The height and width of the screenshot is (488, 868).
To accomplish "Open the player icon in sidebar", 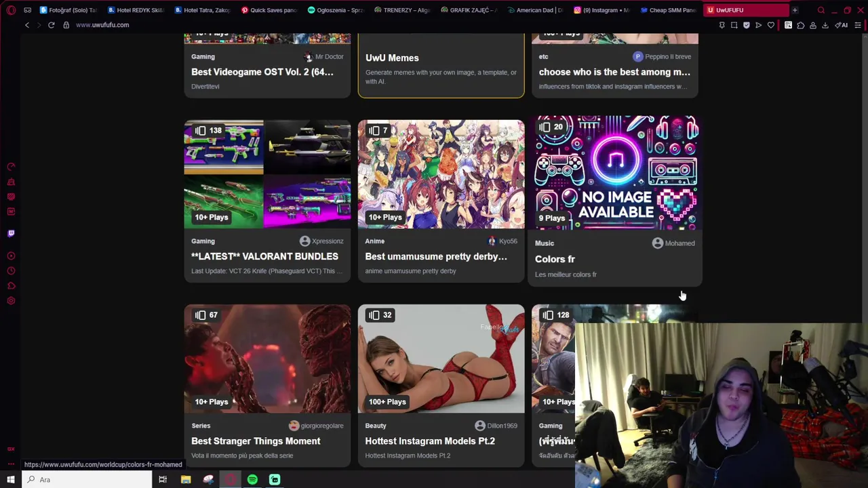I will tap(11, 256).
